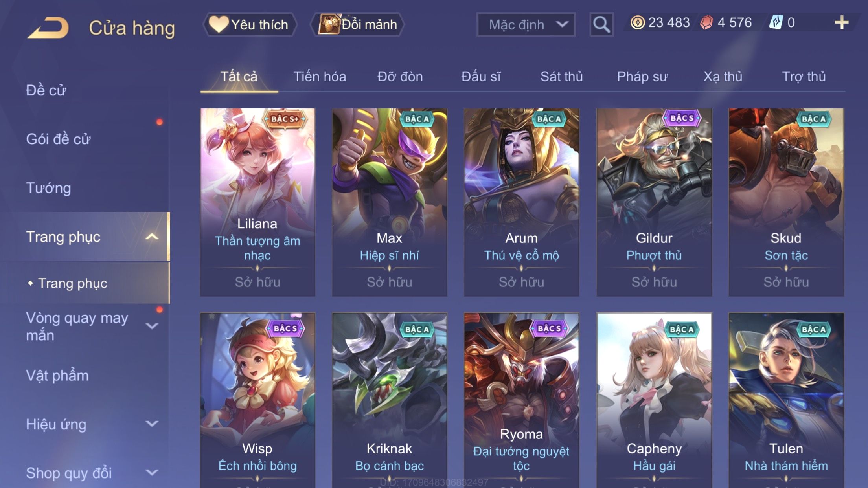Image resolution: width=868 pixels, height=488 pixels.
Task: Tap the gold coin currency icon
Action: coord(637,22)
